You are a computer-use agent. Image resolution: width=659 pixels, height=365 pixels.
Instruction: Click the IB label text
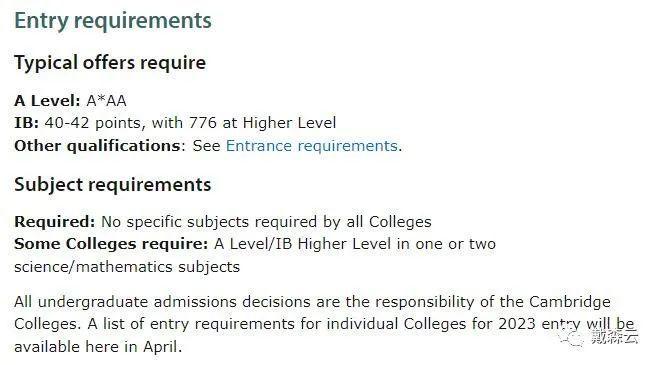click(26, 123)
